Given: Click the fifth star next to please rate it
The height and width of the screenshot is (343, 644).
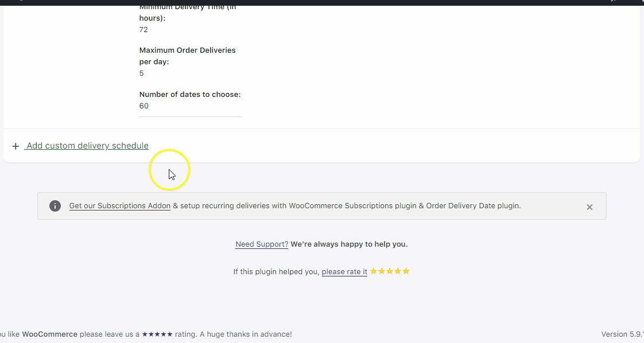Looking at the screenshot, I should (407, 271).
